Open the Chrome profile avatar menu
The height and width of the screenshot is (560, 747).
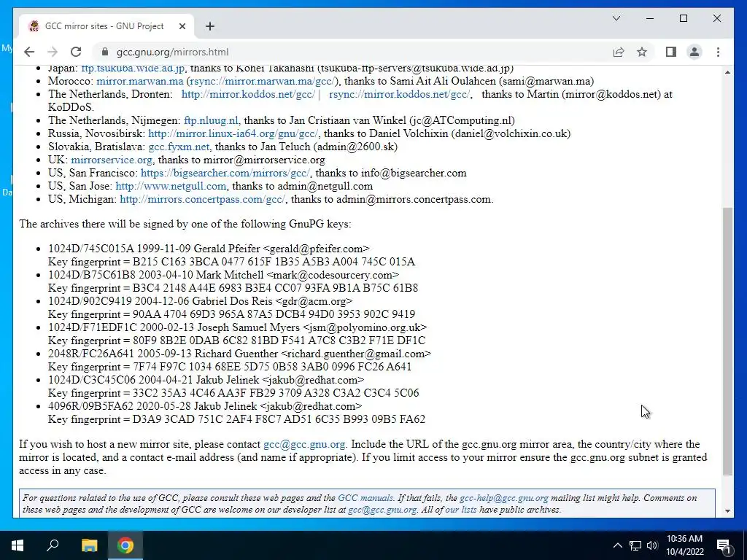click(x=694, y=52)
